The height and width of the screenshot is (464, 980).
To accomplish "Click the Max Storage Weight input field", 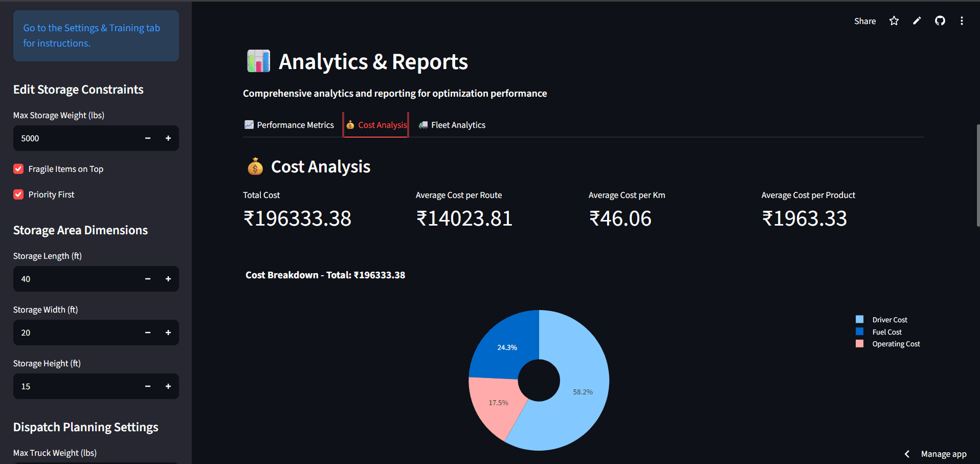I will [x=76, y=138].
